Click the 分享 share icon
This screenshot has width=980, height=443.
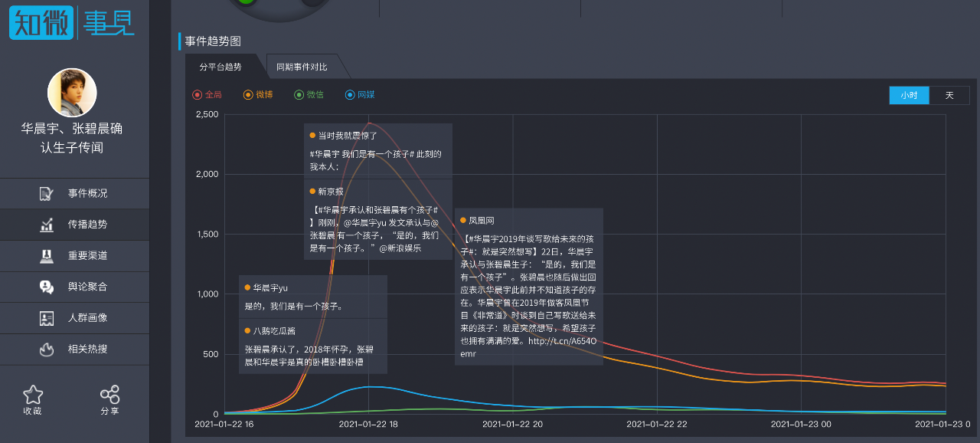(x=110, y=395)
